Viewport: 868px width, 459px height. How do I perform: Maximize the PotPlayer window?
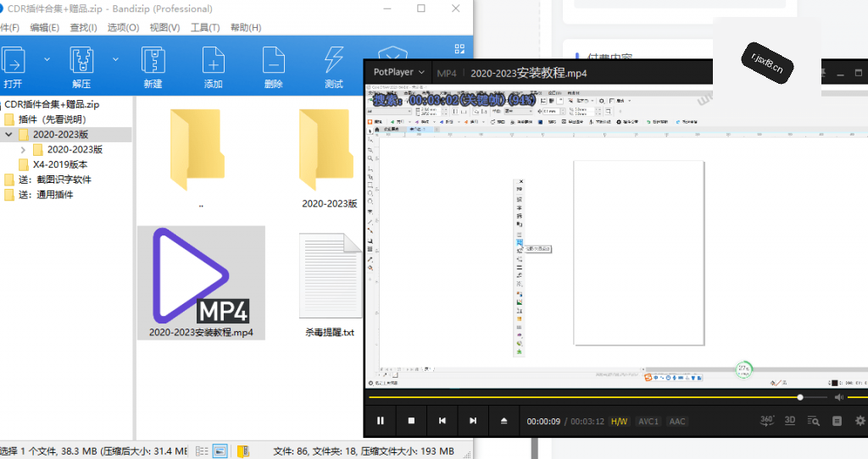(859, 73)
